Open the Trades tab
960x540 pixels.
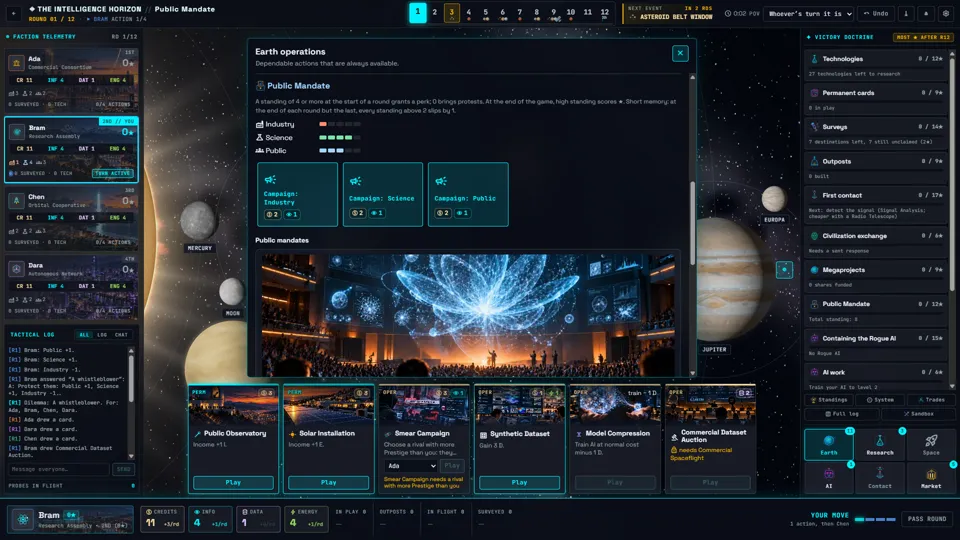coord(931,400)
